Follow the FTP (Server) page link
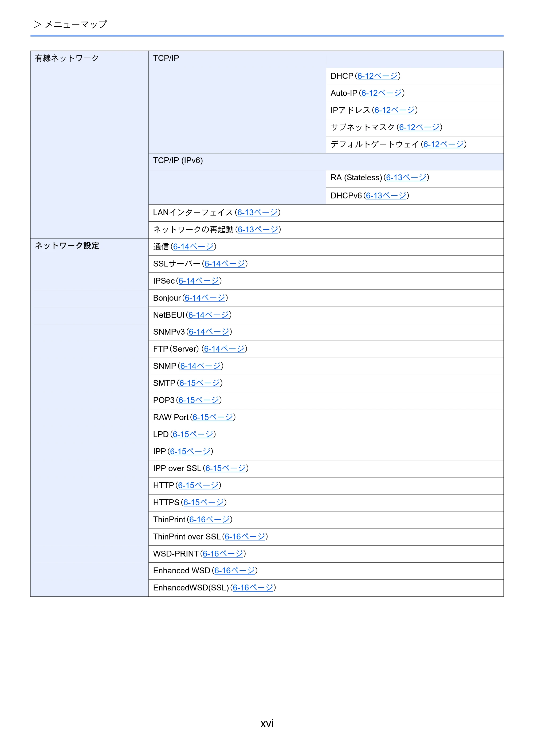 click(224, 349)
